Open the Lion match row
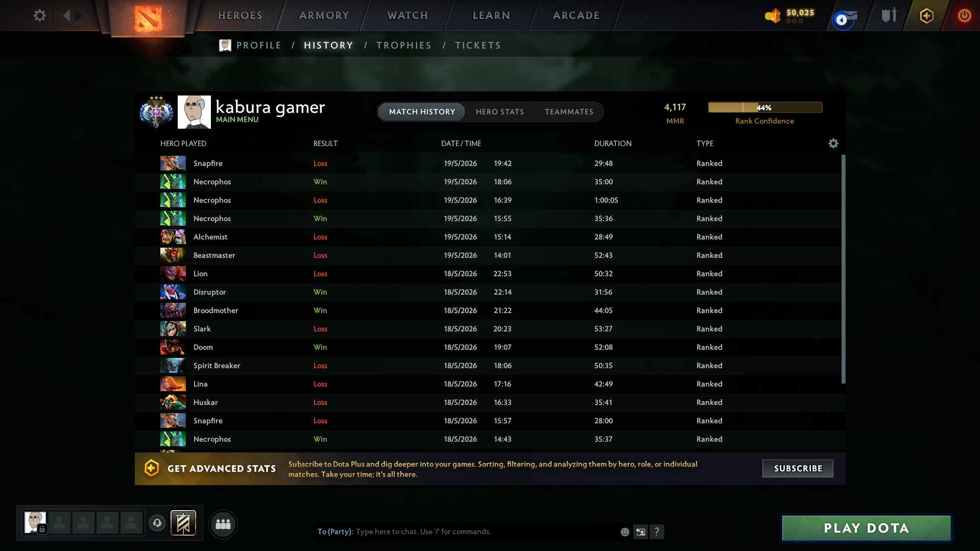The image size is (980, 551). [x=488, y=274]
